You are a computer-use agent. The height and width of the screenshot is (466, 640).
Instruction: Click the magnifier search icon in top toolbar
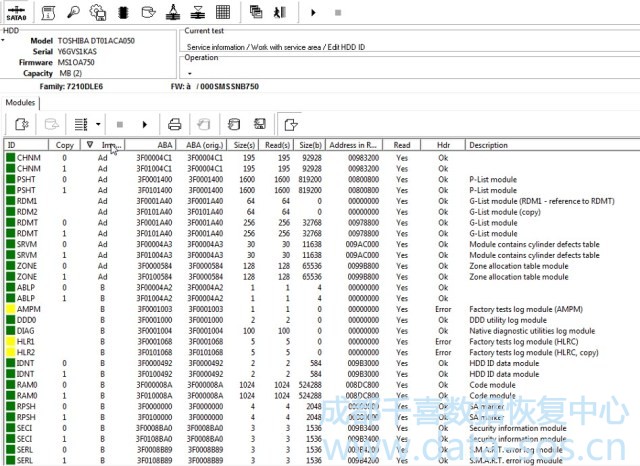click(75, 12)
